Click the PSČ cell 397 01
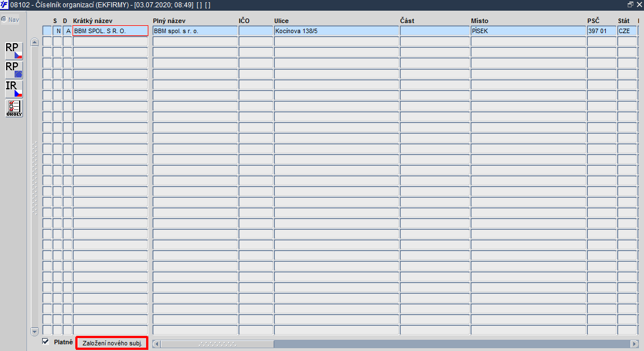Screen dimensions: 644x351 coord(602,31)
